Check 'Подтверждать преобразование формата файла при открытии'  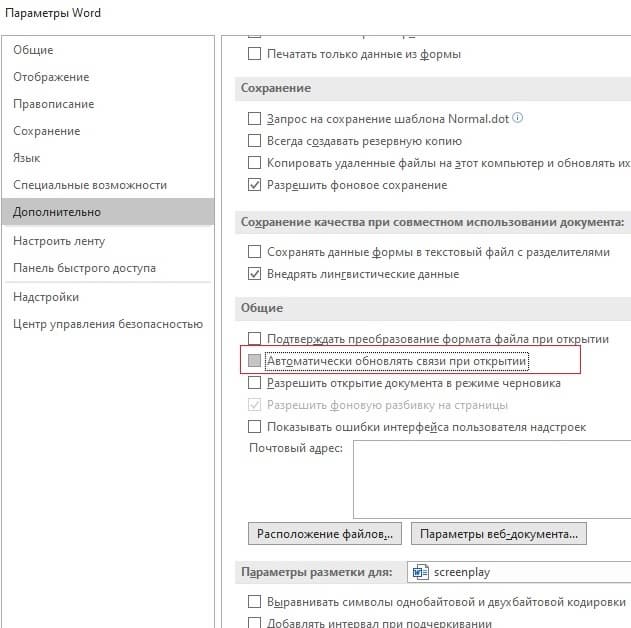click(x=255, y=338)
